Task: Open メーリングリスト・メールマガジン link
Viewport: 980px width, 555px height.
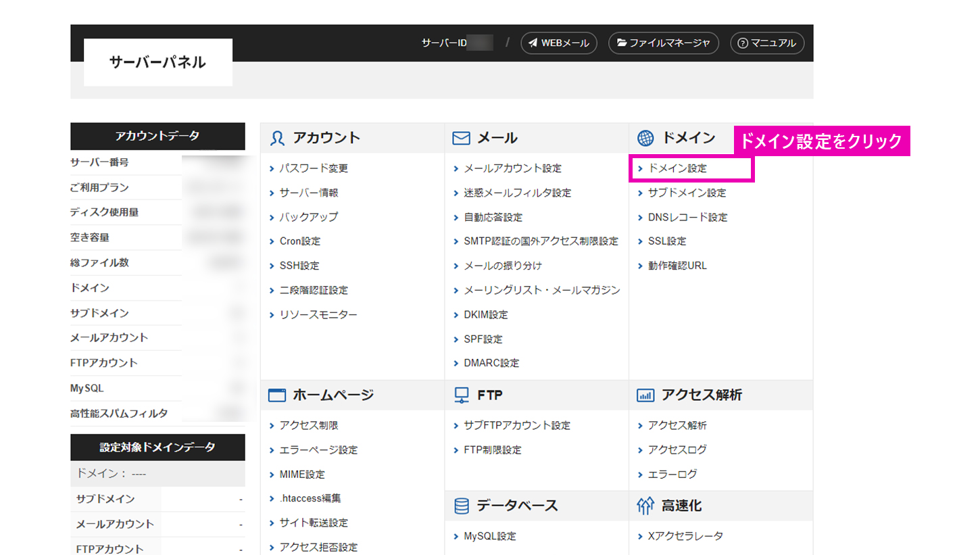Action: click(541, 290)
